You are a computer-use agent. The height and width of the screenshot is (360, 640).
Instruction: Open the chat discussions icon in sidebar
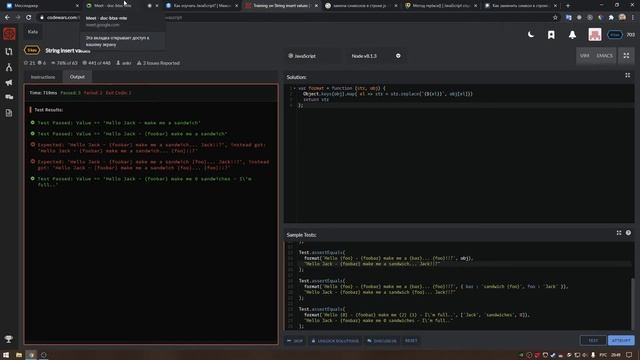[9, 97]
